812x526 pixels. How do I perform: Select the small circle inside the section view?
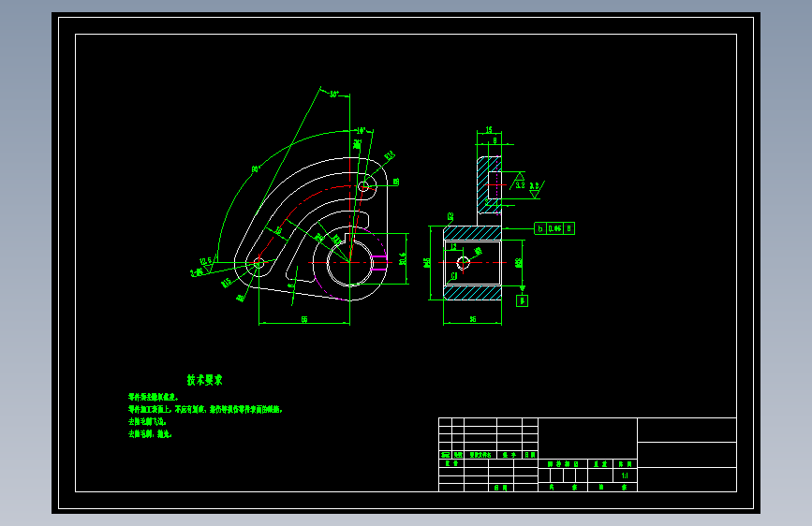tap(463, 262)
